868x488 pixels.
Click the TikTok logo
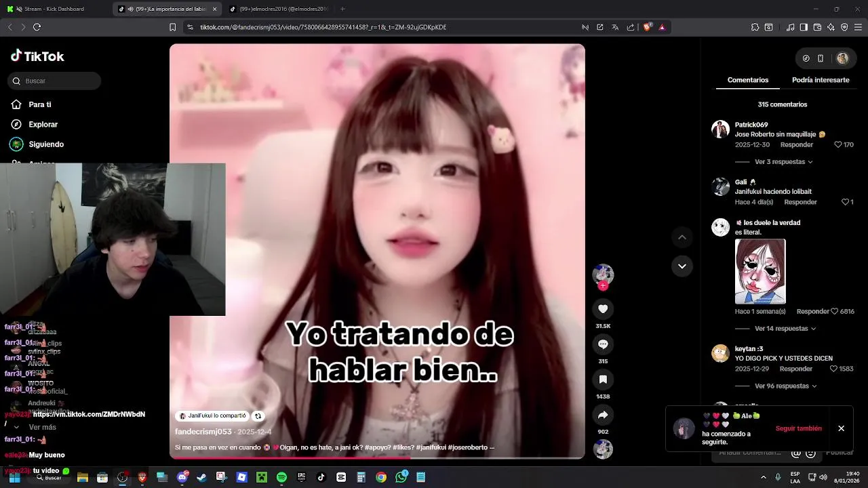(37, 56)
